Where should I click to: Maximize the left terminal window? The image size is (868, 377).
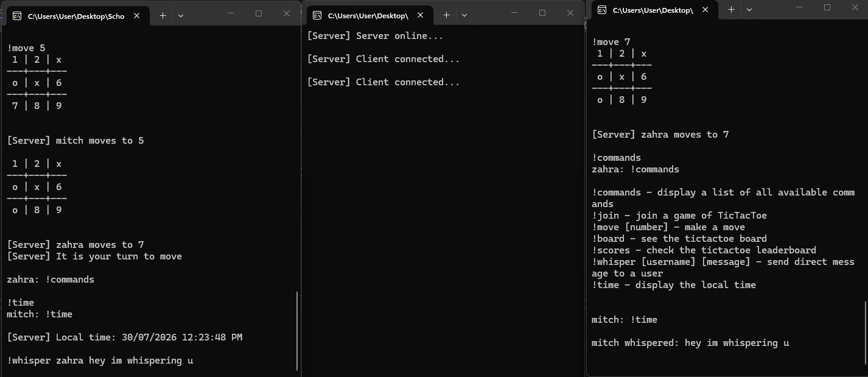click(259, 13)
